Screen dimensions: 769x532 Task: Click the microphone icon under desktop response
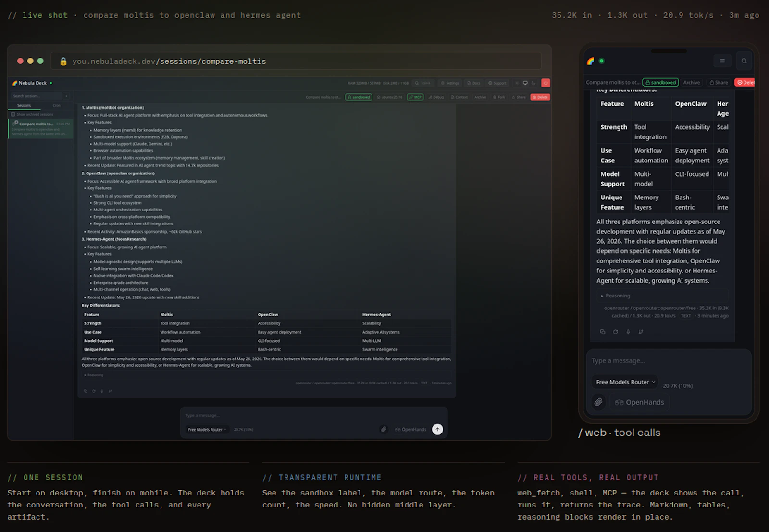[102, 391]
